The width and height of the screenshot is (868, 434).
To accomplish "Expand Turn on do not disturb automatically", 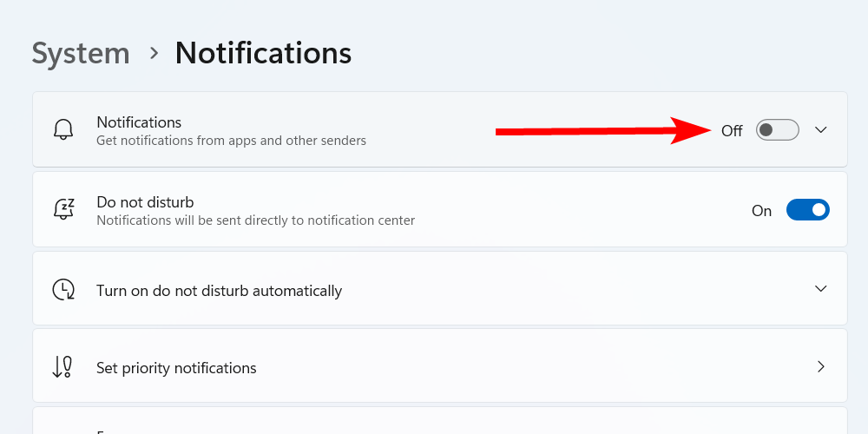I will point(821,288).
